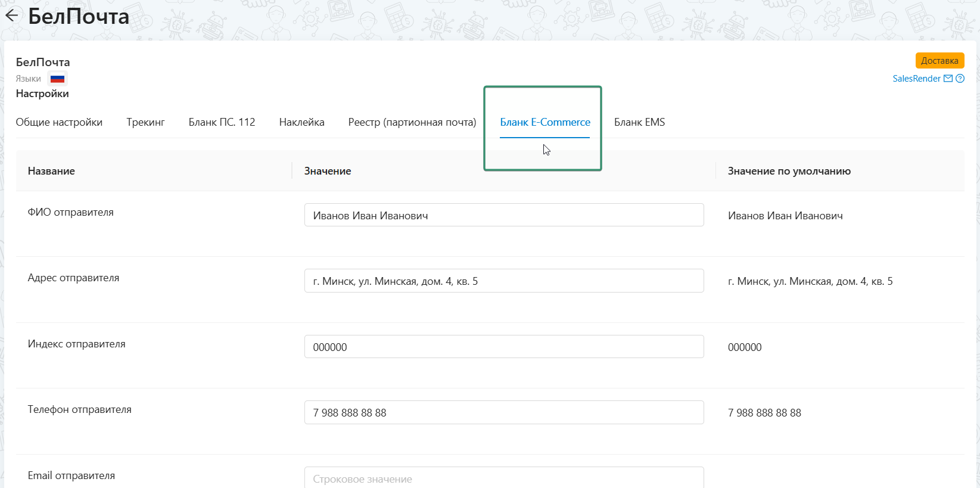Select the Бланк ПС. 112 tab

tap(222, 122)
